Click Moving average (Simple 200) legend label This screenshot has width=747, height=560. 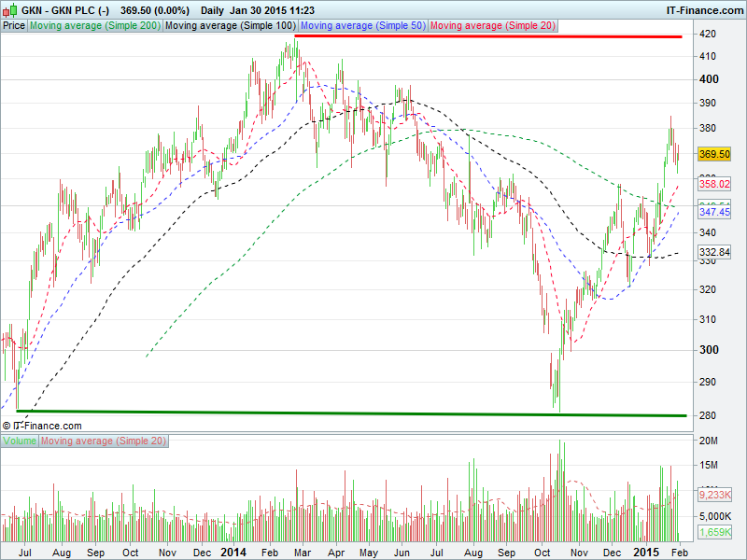tap(95, 26)
